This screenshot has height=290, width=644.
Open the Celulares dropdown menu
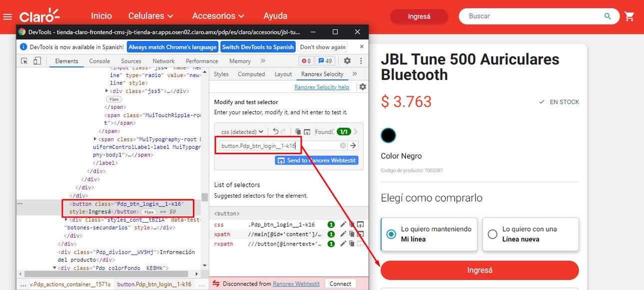click(151, 16)
